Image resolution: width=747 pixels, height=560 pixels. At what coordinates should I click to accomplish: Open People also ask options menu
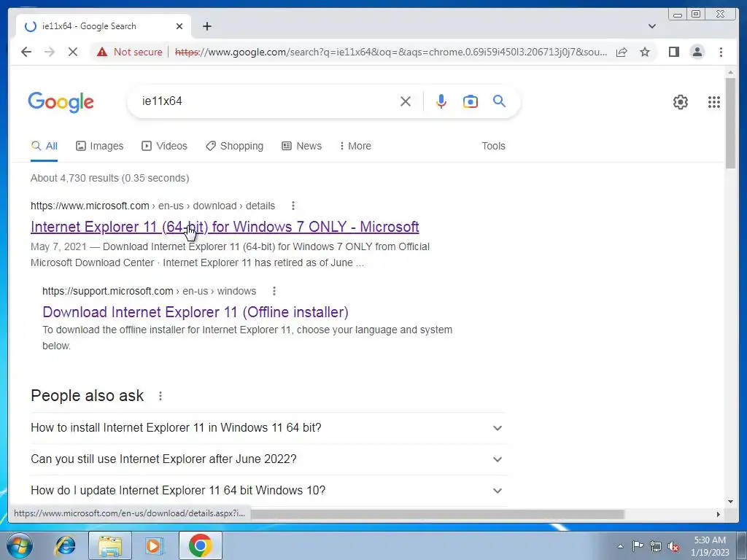point(160,396)
